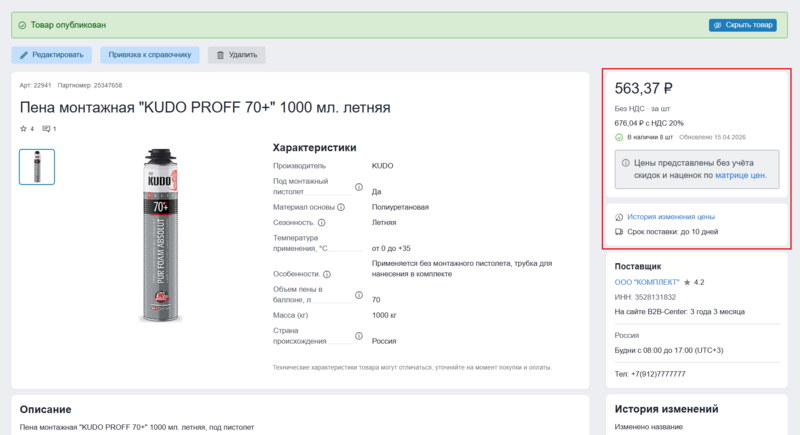
Task: Click 'Срок поставки: до 10 дней' text
Action: click(x=672, y=232)
